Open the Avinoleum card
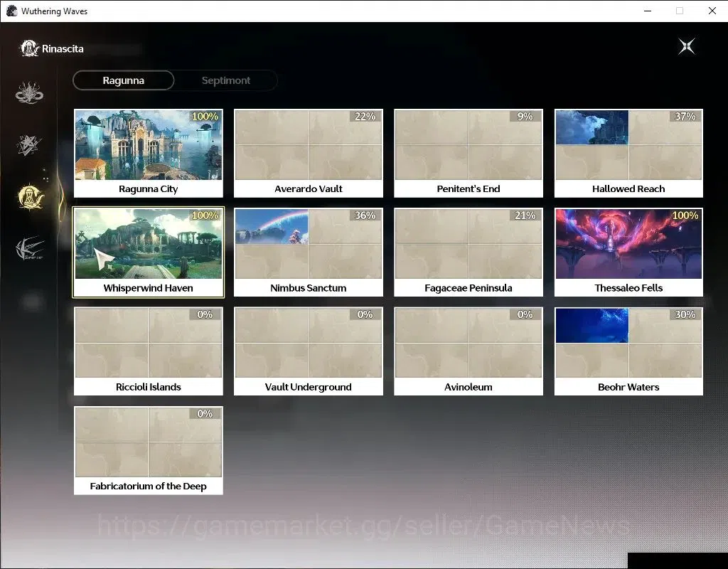728x569 pixels. tap(469, 351)
